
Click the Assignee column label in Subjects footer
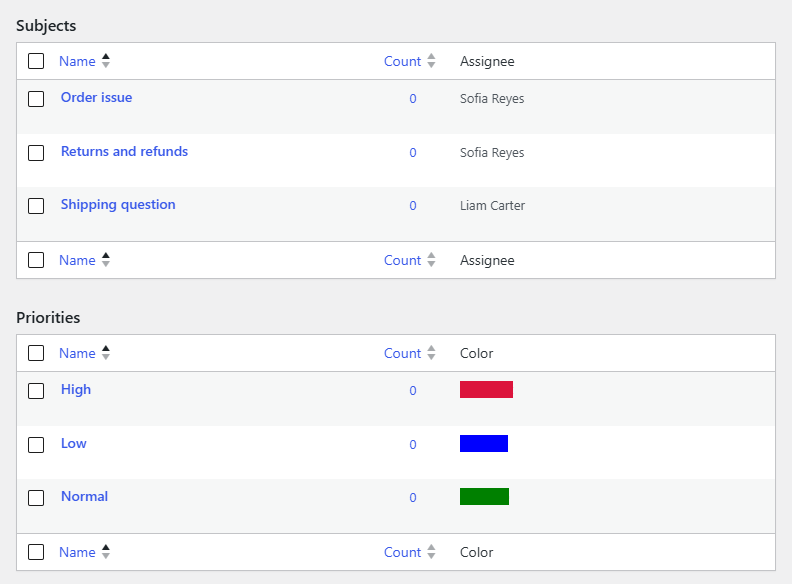(487, 261)
